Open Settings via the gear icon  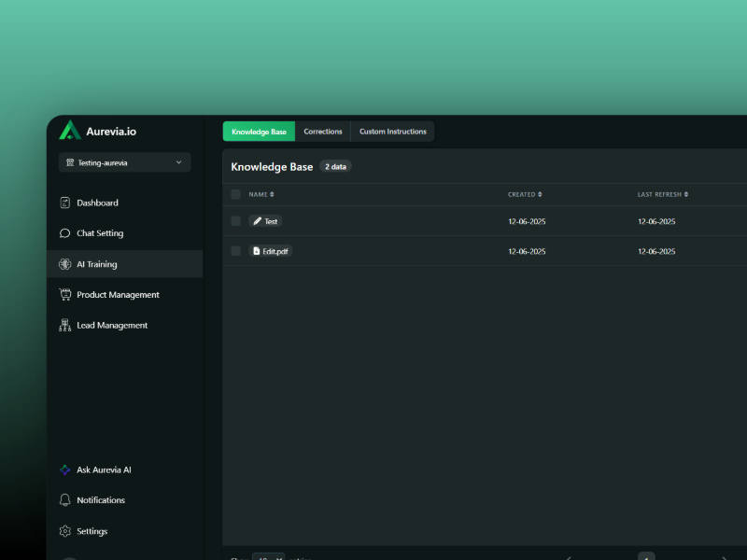click(65, 531)
